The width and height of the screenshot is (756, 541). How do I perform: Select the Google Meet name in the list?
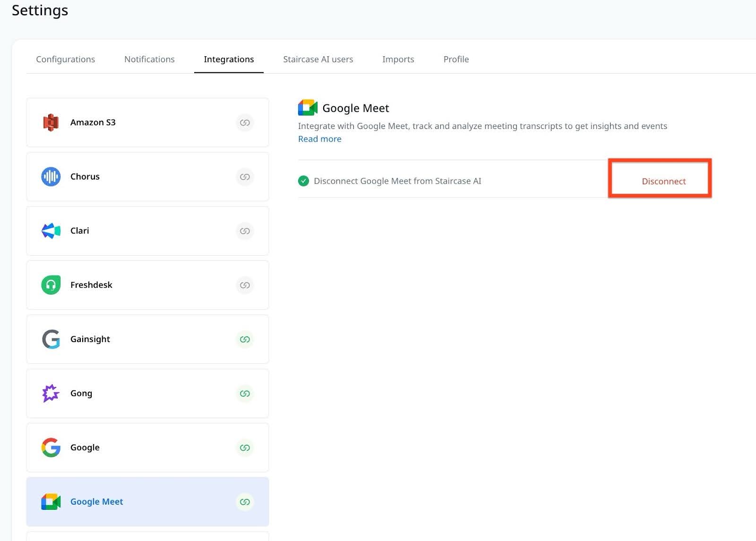(x=96, y=502)
